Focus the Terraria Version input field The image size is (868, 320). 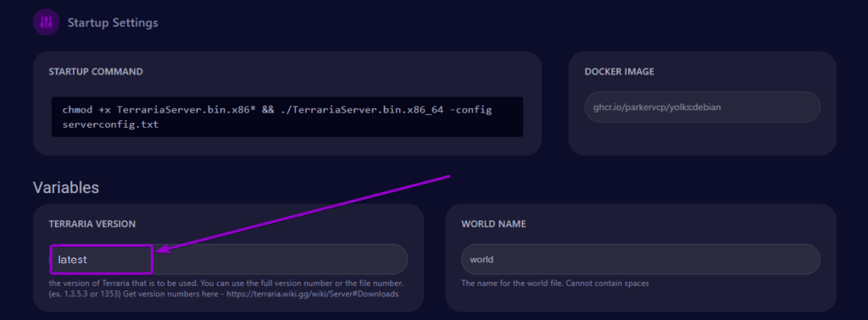click(x=228, y=259)
